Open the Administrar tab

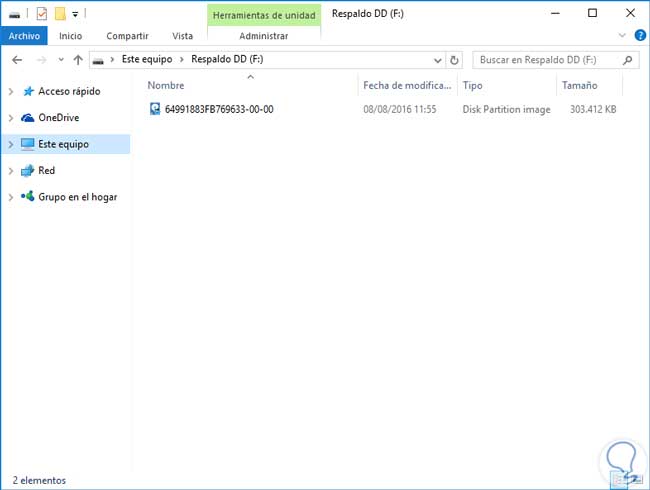tap(264, 36)
